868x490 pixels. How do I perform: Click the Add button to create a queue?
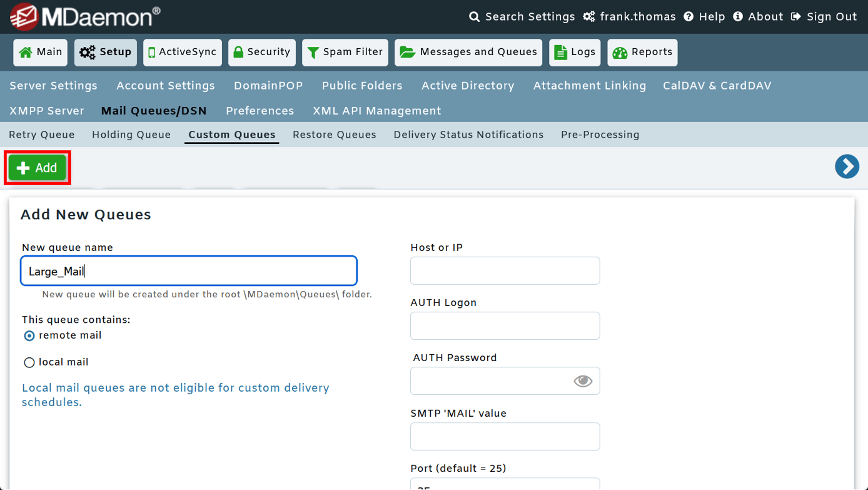[36, 167]
